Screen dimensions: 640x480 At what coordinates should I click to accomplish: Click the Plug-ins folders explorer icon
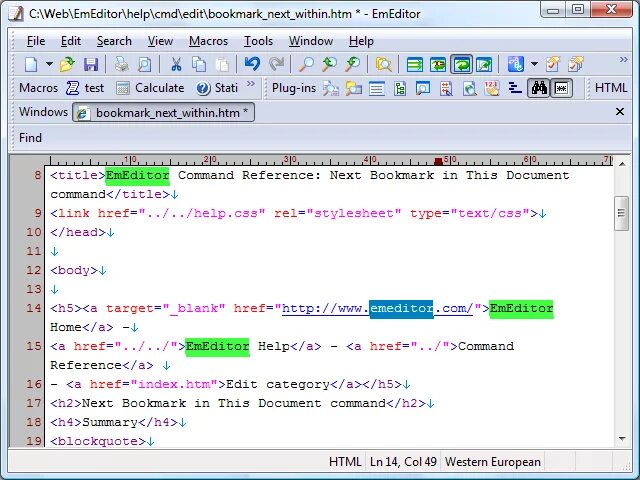(353, 88)
